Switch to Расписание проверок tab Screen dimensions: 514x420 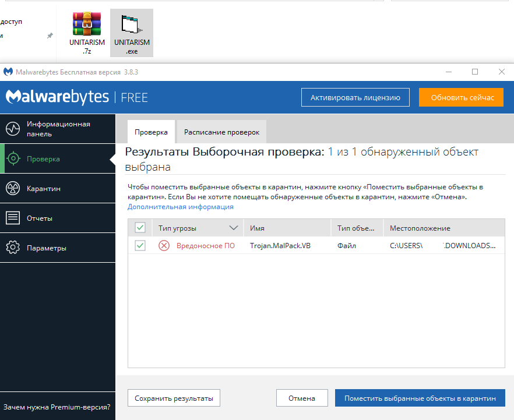pos(221,132)
